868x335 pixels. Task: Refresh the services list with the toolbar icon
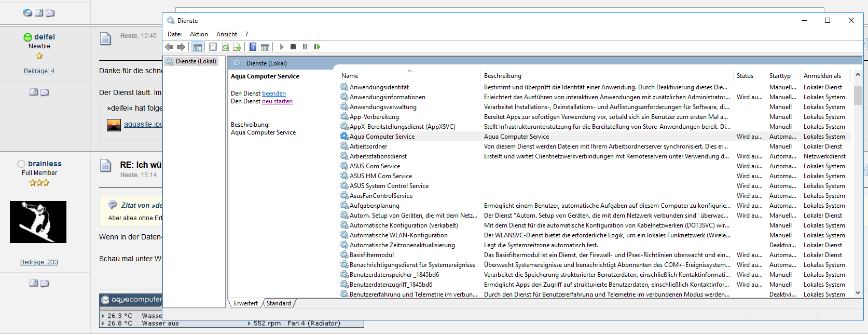click(x=225, y=47)
